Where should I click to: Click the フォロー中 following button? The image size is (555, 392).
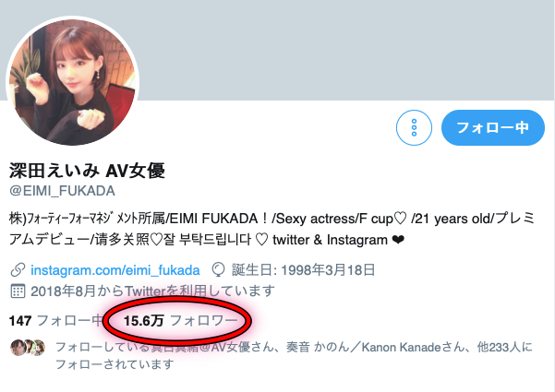tap(493, 127)
